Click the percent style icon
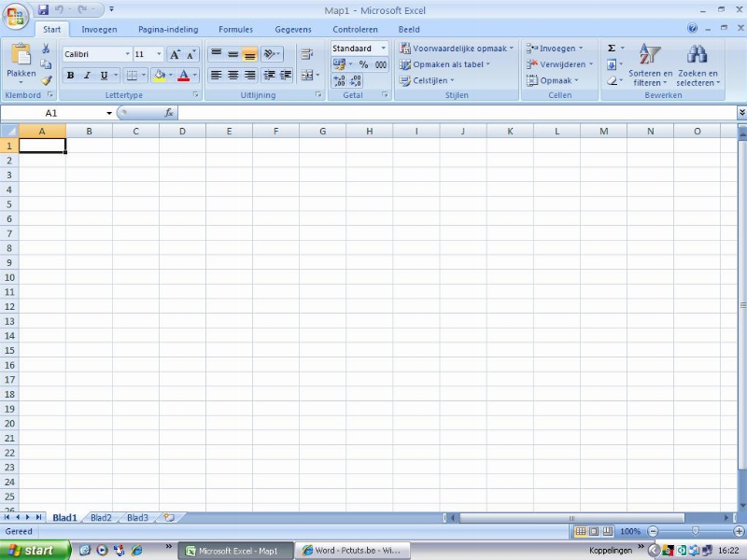The height and width of the screenshot is (560, 747). pyautogui.click(x=363, y=65)
